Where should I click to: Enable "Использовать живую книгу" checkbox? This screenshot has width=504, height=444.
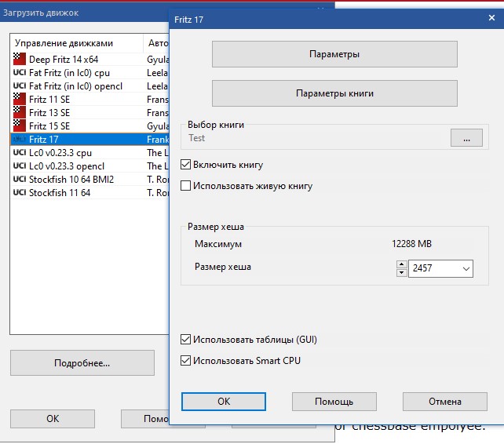[x=186, y=186]
